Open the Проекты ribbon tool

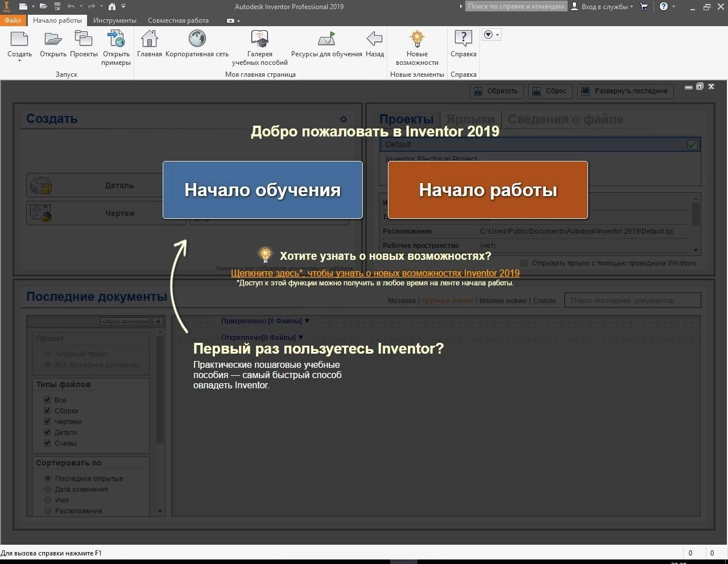tap(84, 39)
